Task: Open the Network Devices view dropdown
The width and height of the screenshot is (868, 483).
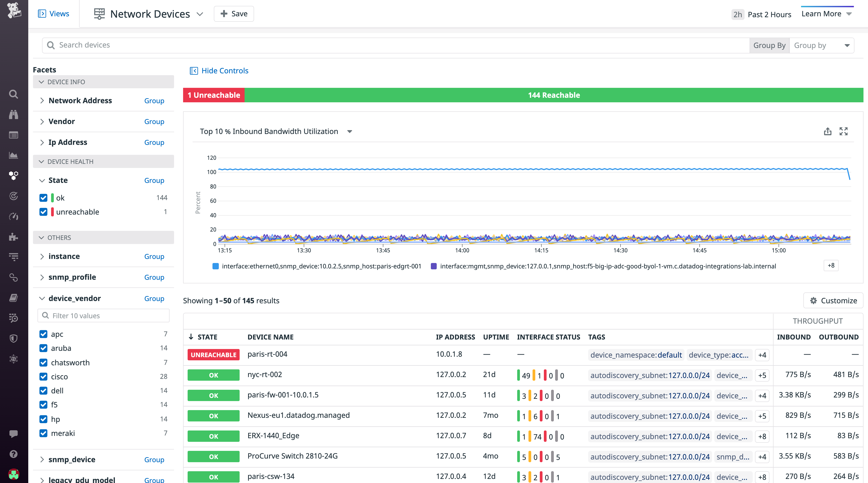Action: (x=200, y=14)
